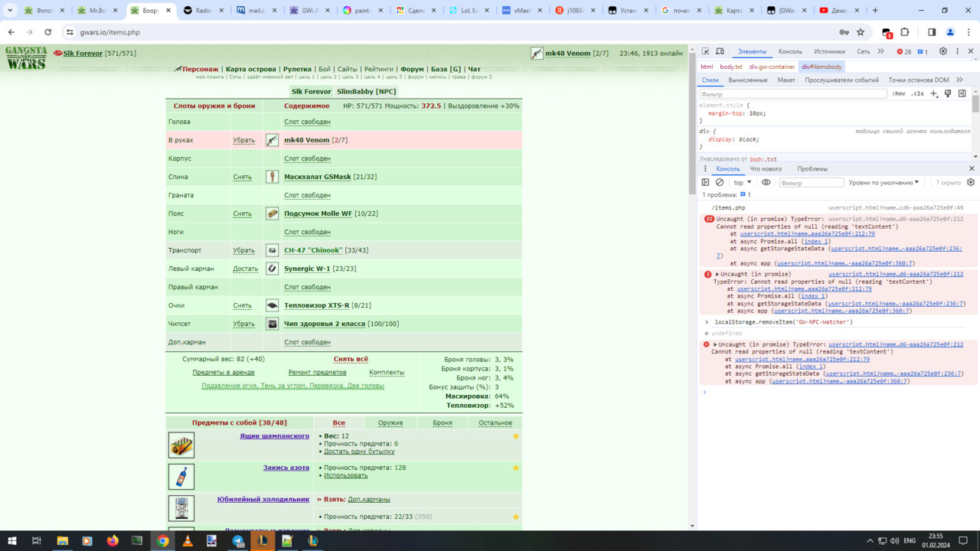Click the star next to Закись азота
The width and height of the screenshot is (980, 551).
pyautogui.click(x=516, y=468)
